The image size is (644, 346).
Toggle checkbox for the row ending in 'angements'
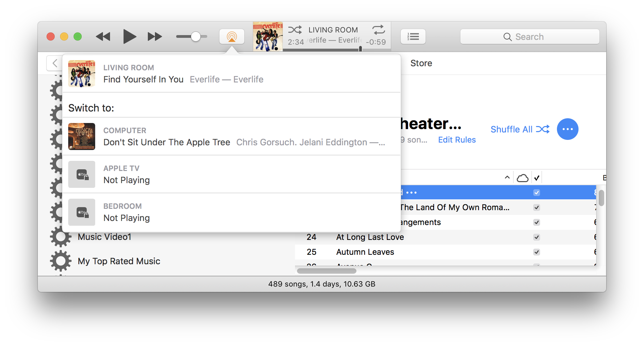coord(537,222)
